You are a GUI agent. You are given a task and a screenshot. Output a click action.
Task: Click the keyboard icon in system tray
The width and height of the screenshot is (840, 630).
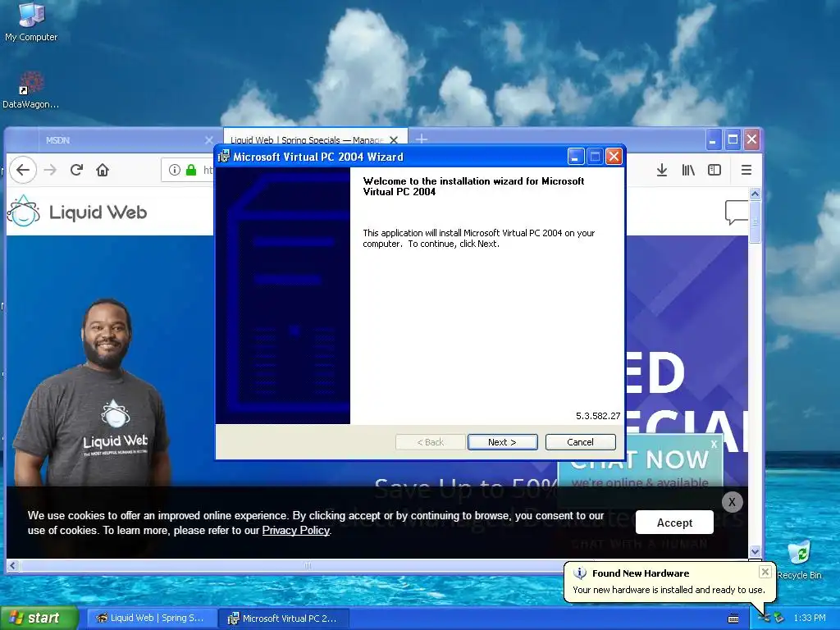pyautogui.click(x=733, y=619)
